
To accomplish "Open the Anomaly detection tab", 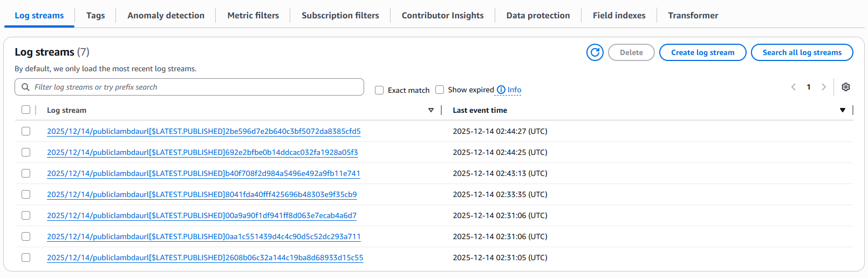I will 166,15.
